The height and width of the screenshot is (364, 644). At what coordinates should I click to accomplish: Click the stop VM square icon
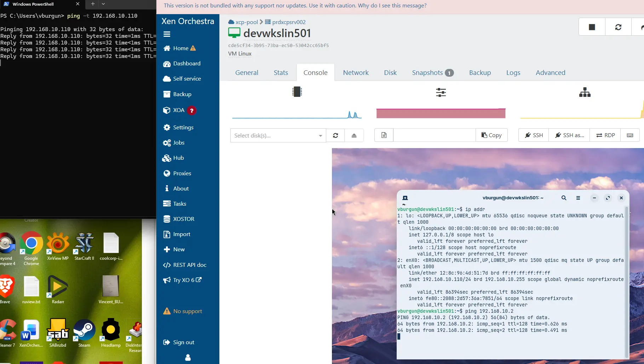pyautogui.click(x=592, y=27)
